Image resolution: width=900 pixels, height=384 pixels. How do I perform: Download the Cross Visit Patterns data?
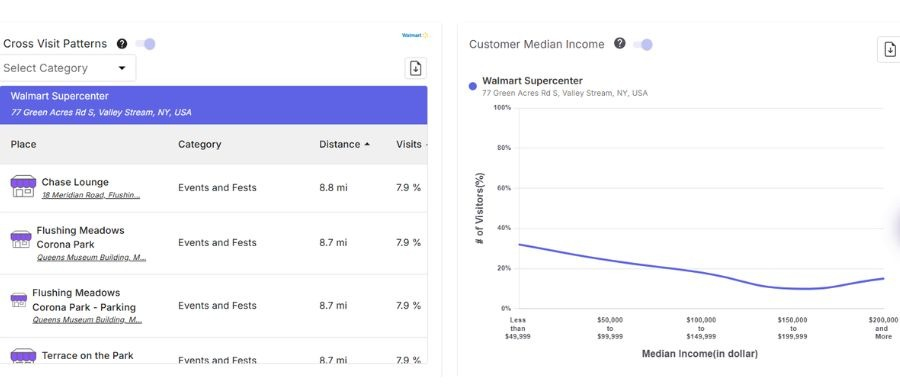point(415,68)
